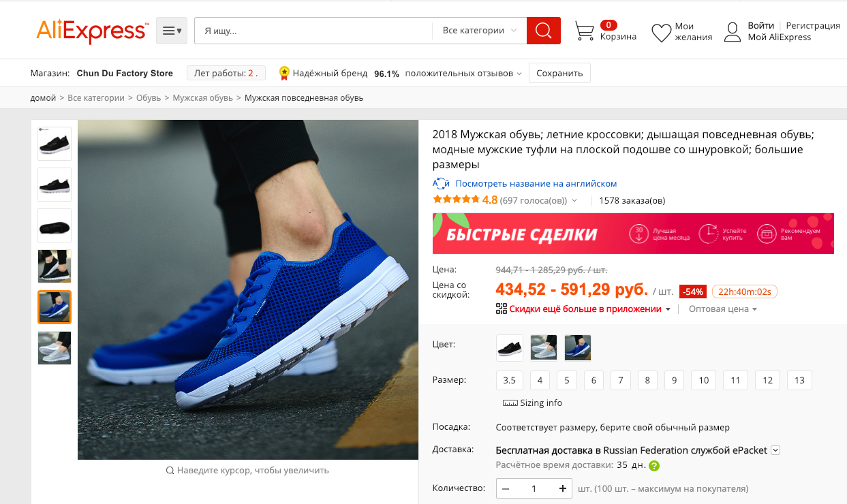Expand the 'Оптовая цена' dropdown
The width and height of the screenshot is (847, 504).
point(723,309)
